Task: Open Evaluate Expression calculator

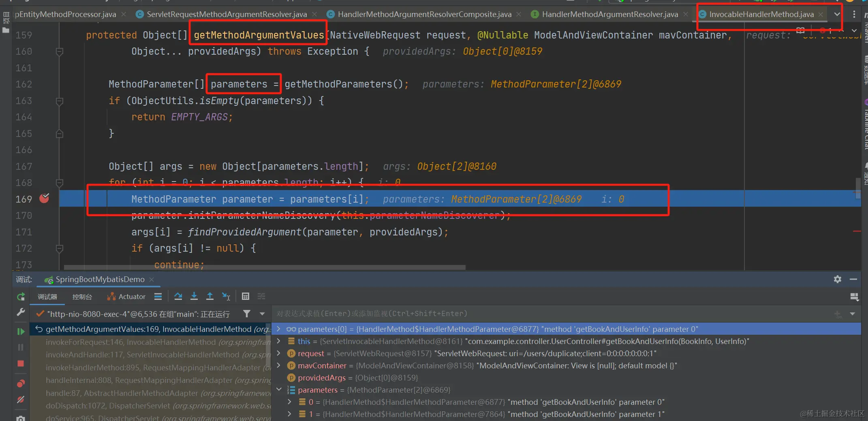Action: tap(246, 297)
